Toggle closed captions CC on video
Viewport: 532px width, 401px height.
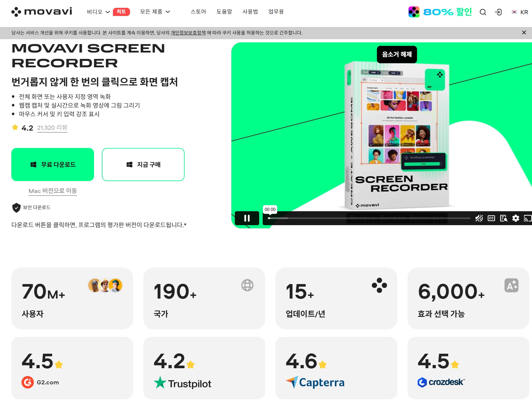[x=491, y=218]
